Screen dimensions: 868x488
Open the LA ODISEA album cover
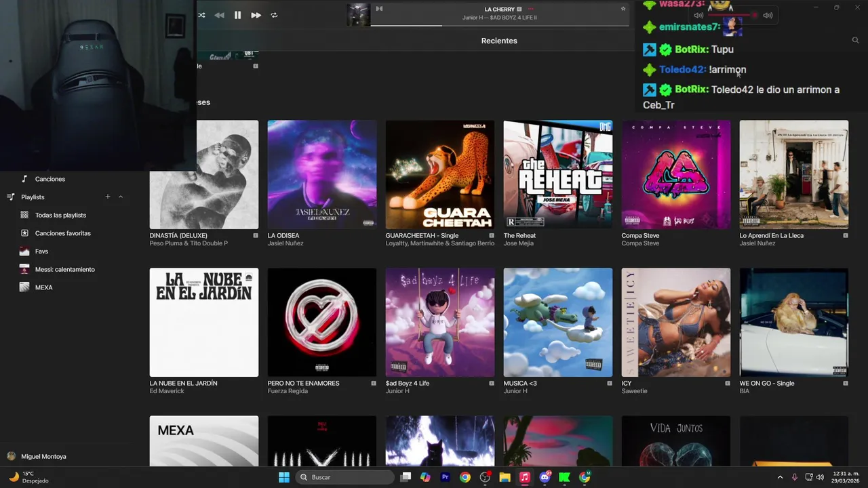point(322,175)
